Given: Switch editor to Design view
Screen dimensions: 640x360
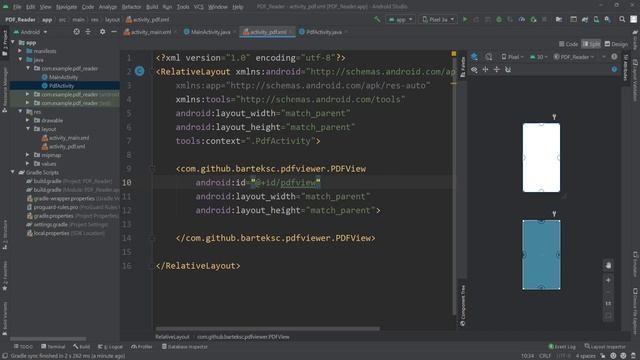Looking at the screenshot, I should pos(616,44).
